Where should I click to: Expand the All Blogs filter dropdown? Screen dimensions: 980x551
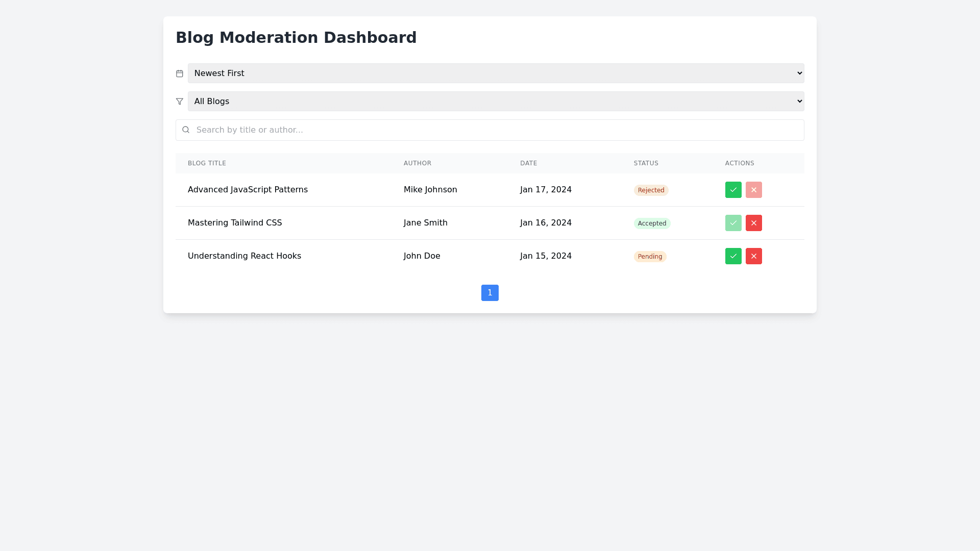[496, 102]
